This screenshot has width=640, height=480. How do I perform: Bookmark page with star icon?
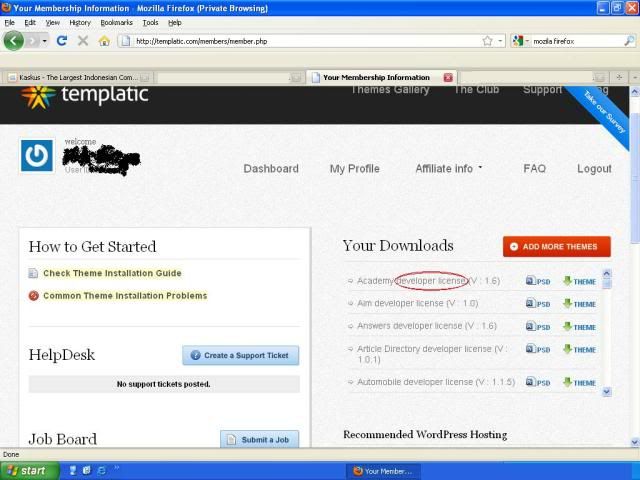coord(487,41)
